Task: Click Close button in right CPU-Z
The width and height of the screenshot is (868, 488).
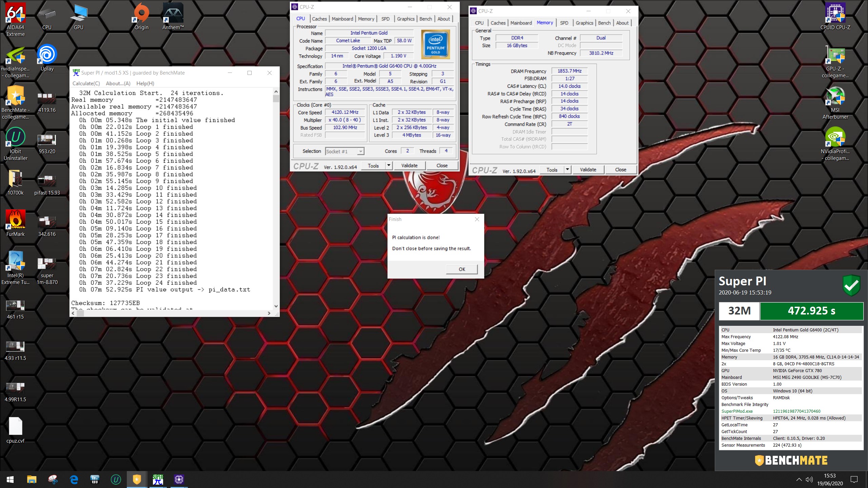Action: point(620,169)
